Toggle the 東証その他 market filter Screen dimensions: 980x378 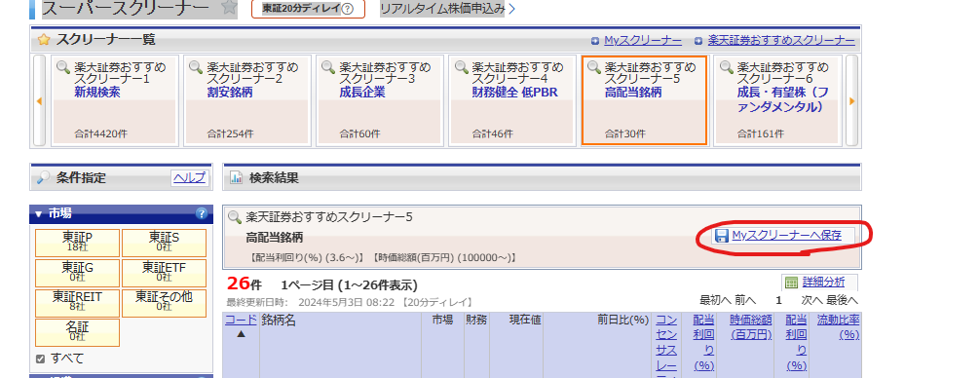[164, 302]
